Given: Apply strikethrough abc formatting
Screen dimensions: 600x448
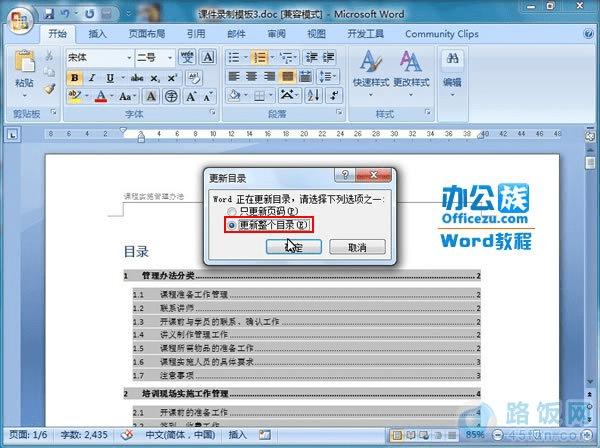Looking at the screenshot, I should pos(137,78).
